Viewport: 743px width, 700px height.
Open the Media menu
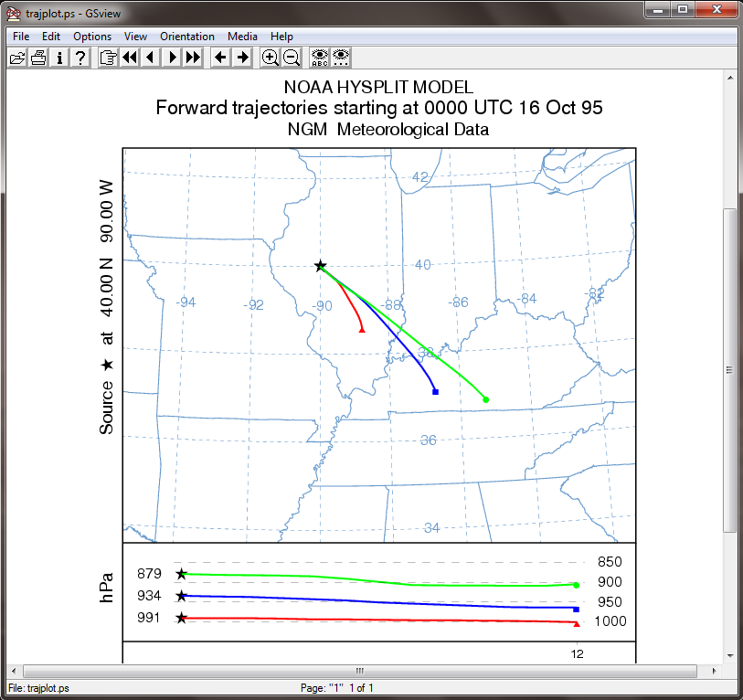[242, 37]
